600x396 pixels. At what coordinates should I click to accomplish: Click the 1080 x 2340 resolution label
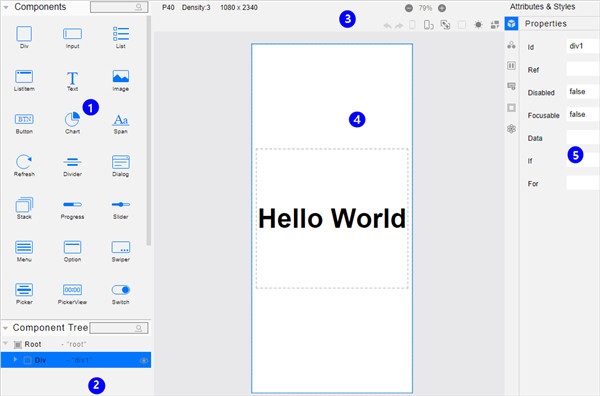[239, 8]
